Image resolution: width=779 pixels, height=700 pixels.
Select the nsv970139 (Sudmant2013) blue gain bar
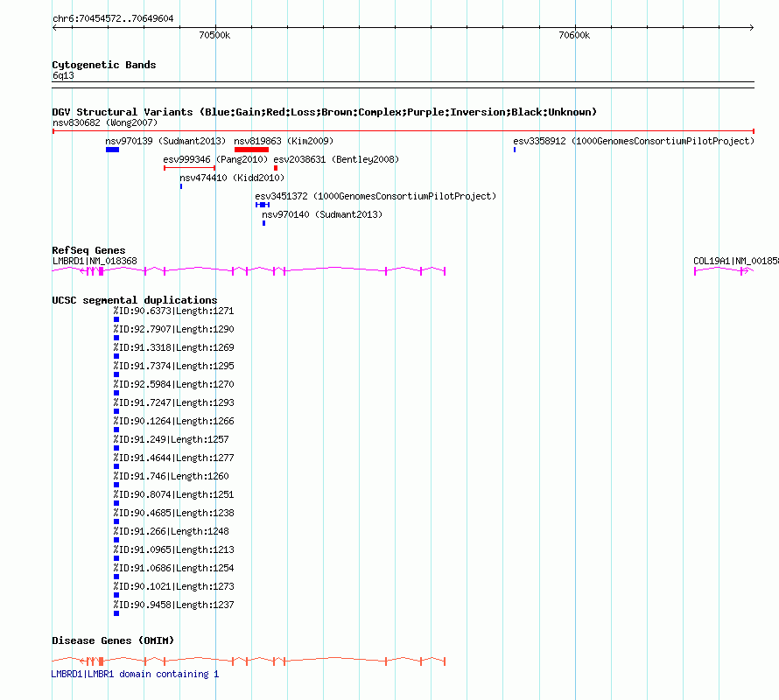coord(112,150)
